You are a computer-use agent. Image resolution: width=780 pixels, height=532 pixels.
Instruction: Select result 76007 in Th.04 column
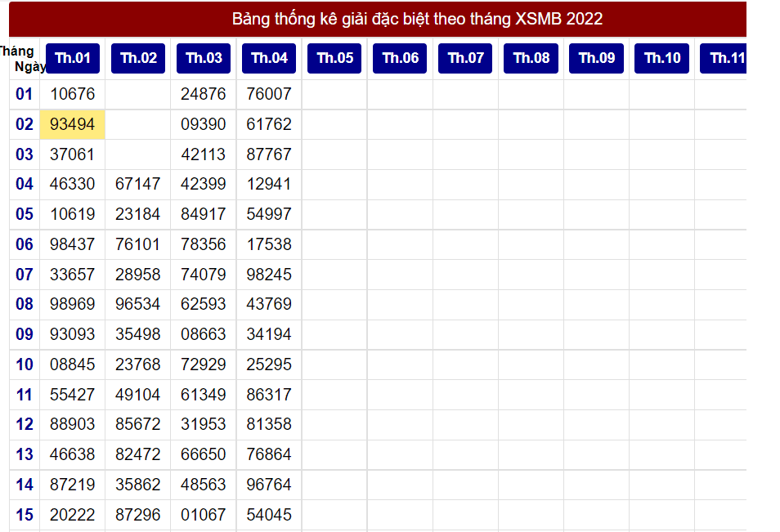(x=269, y=94)
